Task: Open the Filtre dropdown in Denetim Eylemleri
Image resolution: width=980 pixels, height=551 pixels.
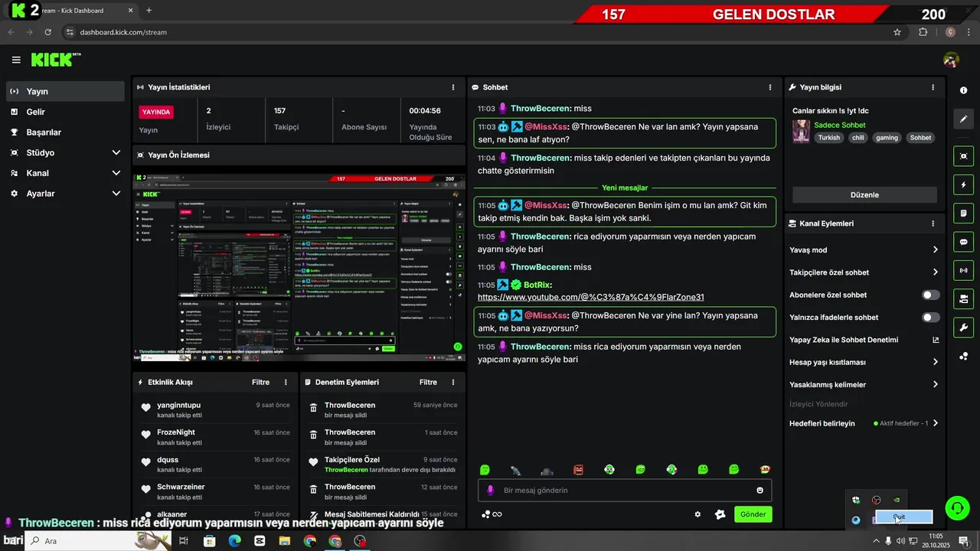Action: (x=428, y=382)
